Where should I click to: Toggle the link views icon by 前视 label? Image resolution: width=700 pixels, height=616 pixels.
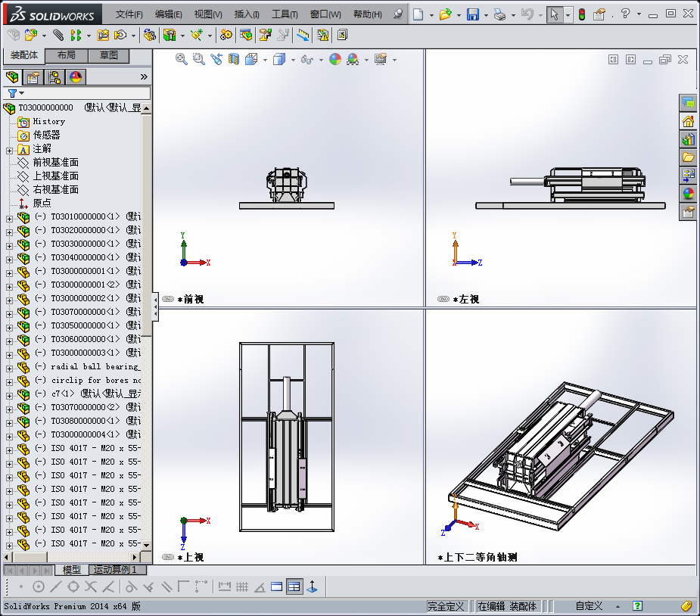pos(168,299)
